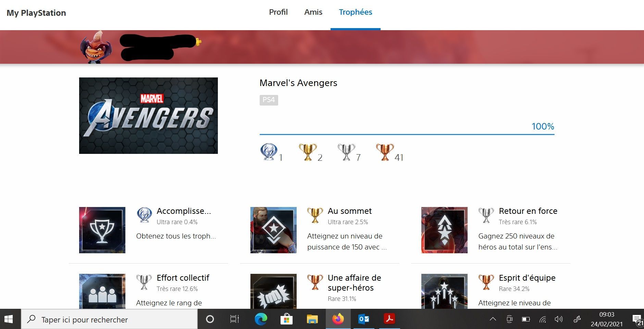Open the Une affaire de super-héros thumbnail
644x329 pixels.
[273, 291]
